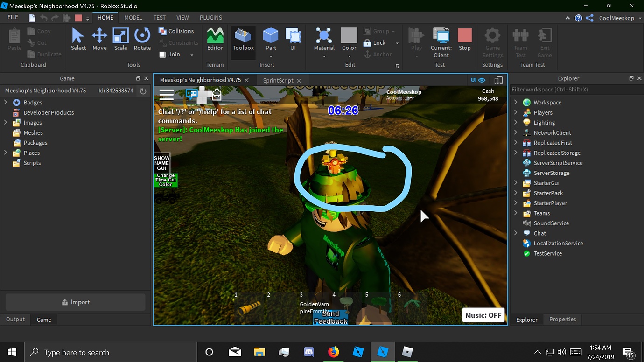Screen dimensions: 644x362
Task: Open the Terrain Editor
Action: [215, 39]
